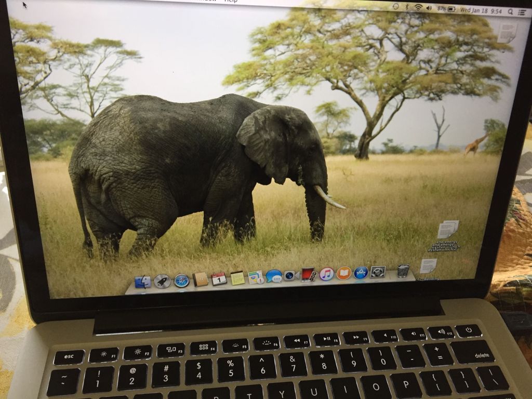Viewport: 532px width, 399px height.
Task: Open the Maps app in Dock
Action: [256, 277]
